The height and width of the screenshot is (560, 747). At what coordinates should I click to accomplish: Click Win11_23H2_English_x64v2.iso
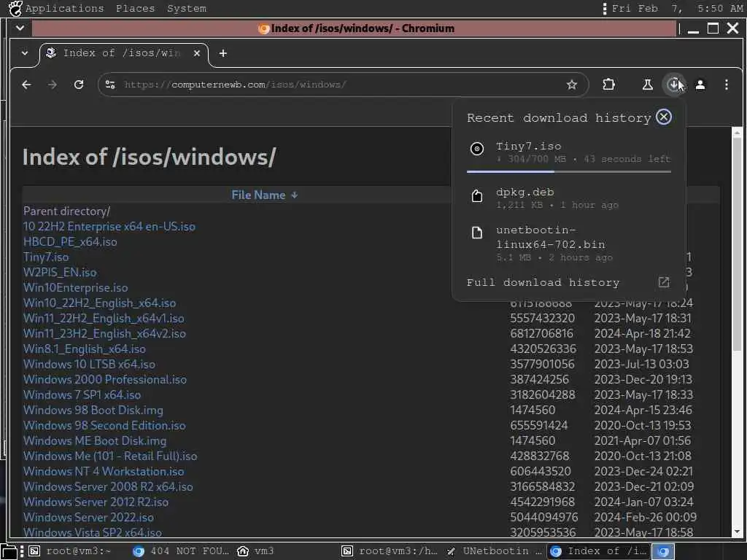tap(104, 333)
